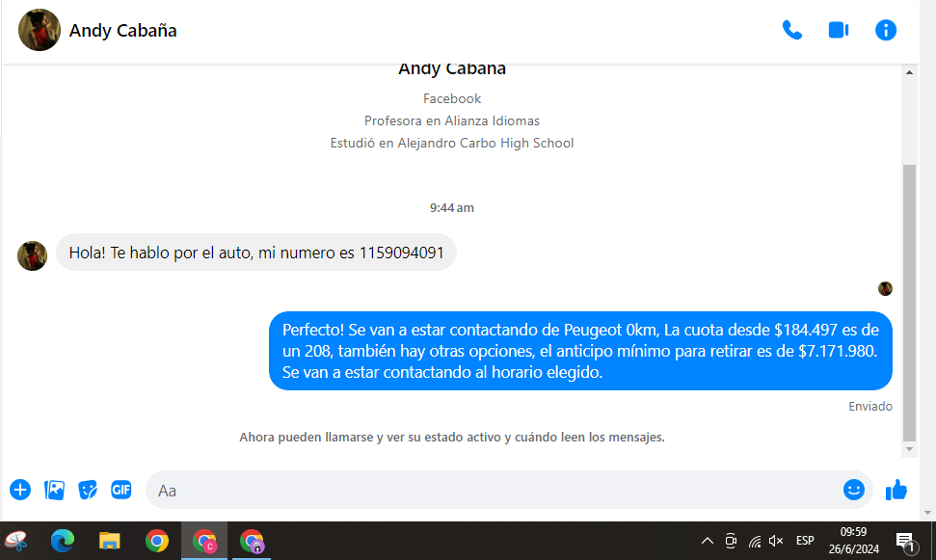Click the muted volume tray icon
Image resolution: width=936 pixels, height=560 pixels.
coord(776,542)
